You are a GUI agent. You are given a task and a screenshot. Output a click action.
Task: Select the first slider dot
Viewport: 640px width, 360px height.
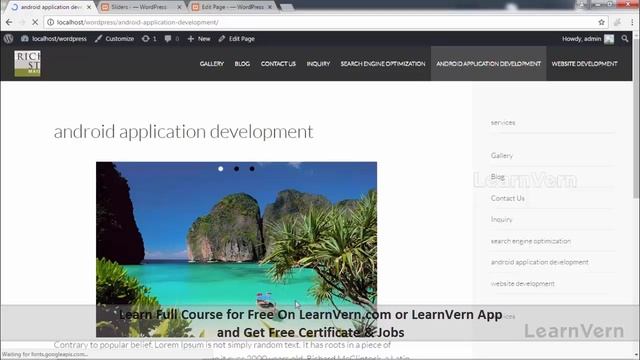click(x=220, y=169)
